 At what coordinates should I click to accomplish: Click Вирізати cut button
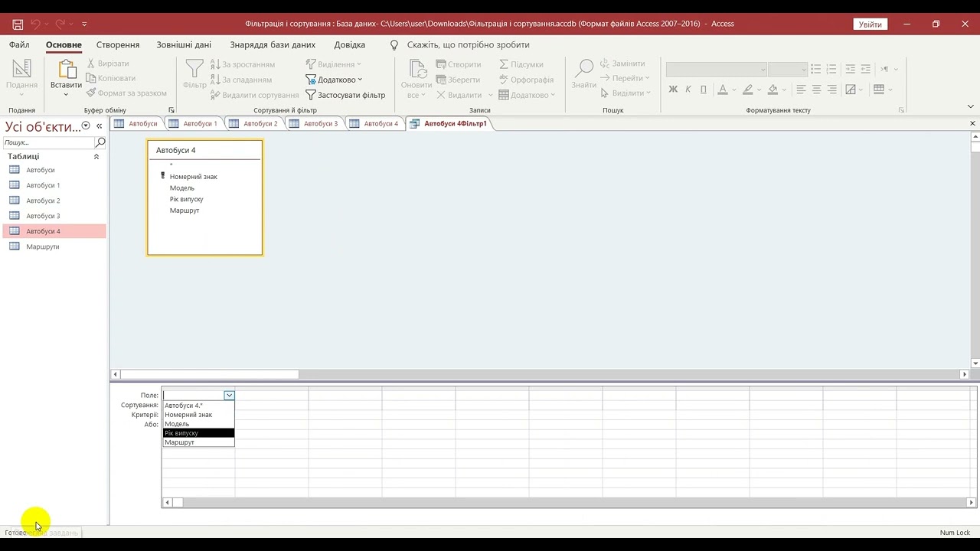pos(107,64)
